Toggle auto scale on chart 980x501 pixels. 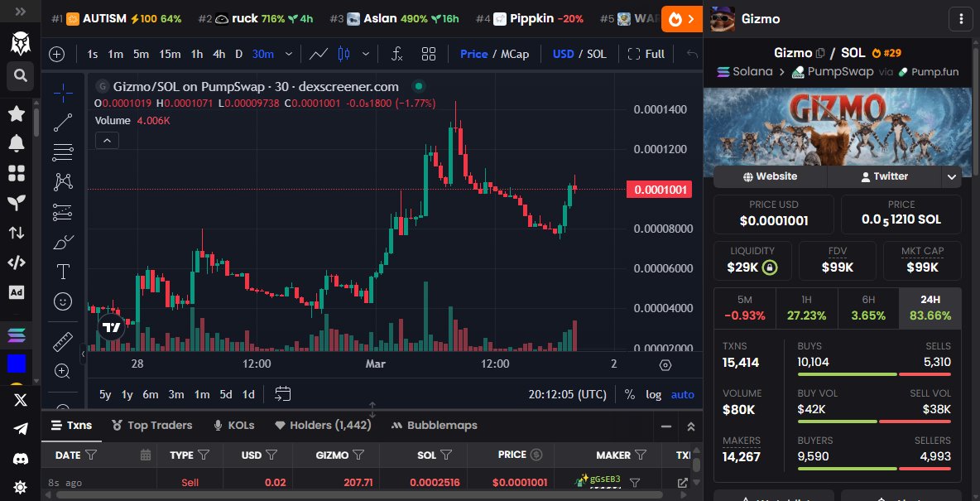683,394
